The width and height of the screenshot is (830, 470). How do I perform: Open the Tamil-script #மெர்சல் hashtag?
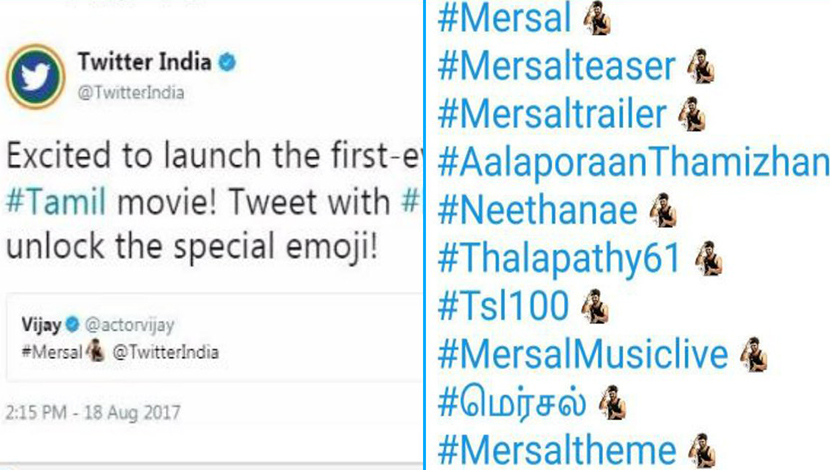point(512,403)
